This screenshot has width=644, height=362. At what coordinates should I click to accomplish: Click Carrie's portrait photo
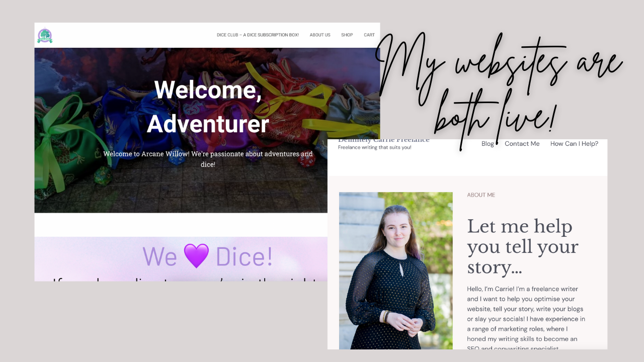pyautogui.click(x=396, y=270)
